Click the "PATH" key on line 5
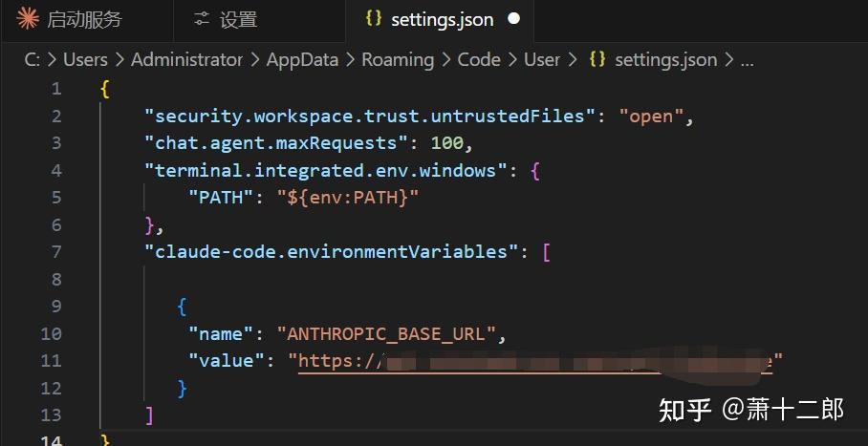 (x=222, y=198)
